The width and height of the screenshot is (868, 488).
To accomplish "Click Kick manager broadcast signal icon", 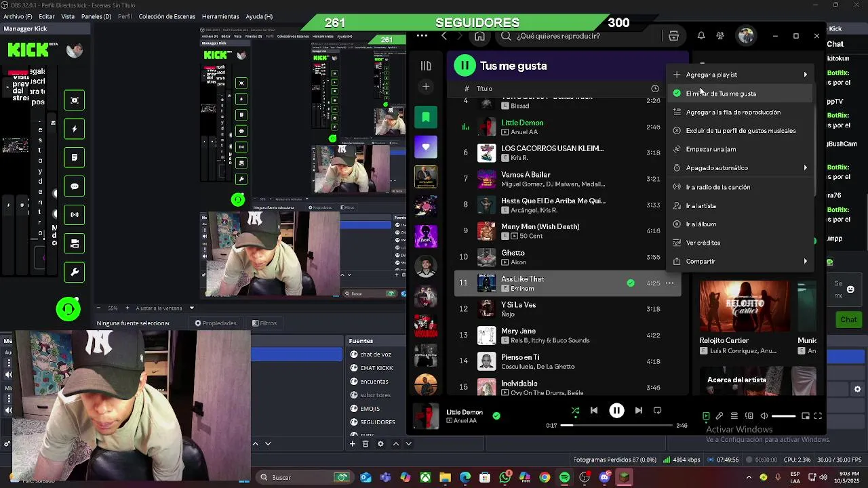I will pos(75,215).
